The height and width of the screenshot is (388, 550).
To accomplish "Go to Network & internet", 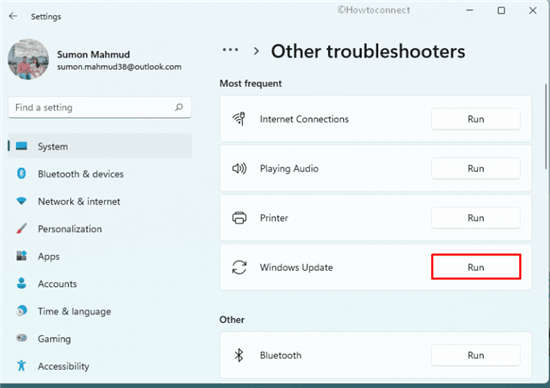I will [79, 201].
